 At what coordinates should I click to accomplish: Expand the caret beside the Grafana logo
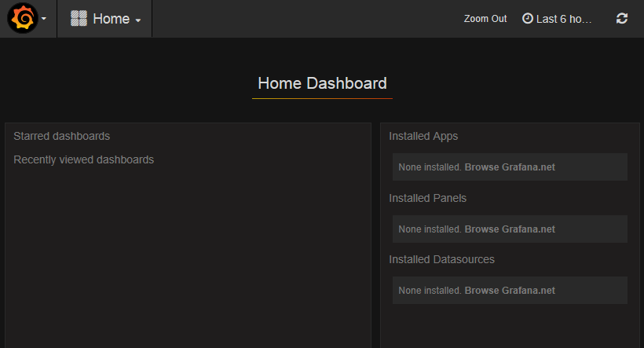click(x=43, y=19)
